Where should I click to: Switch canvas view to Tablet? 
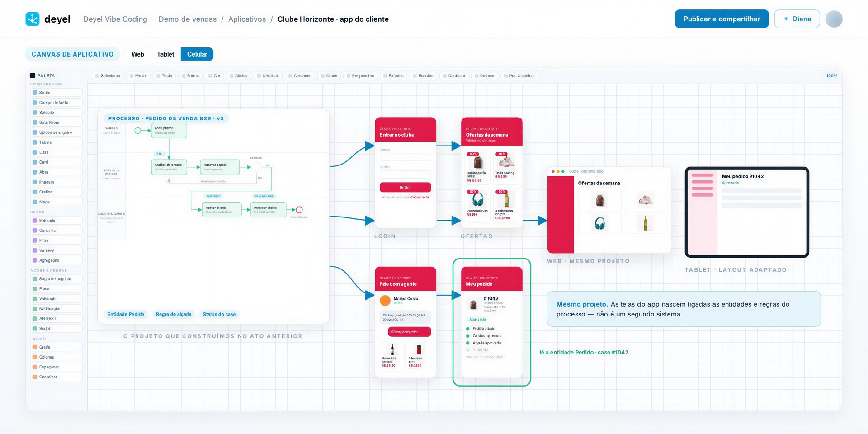165,54
